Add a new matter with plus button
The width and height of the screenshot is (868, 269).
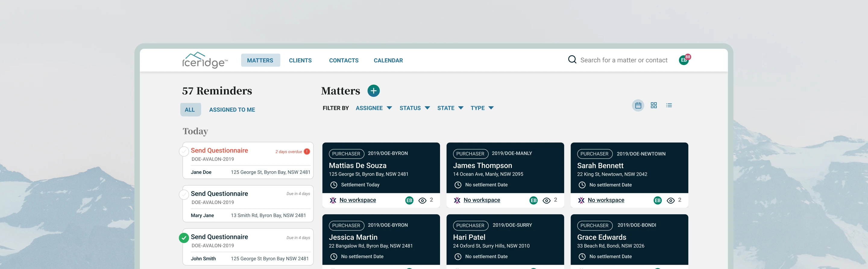click(373, 91)
